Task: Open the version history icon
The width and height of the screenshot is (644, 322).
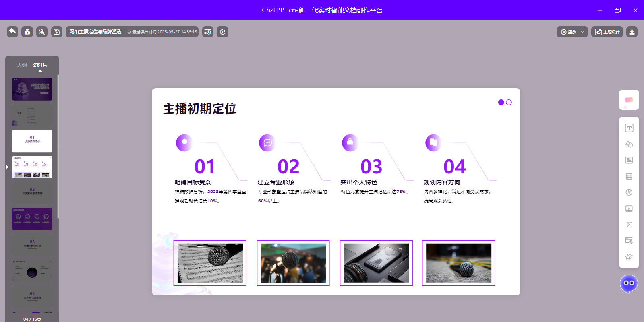Action: coord(208,32)
